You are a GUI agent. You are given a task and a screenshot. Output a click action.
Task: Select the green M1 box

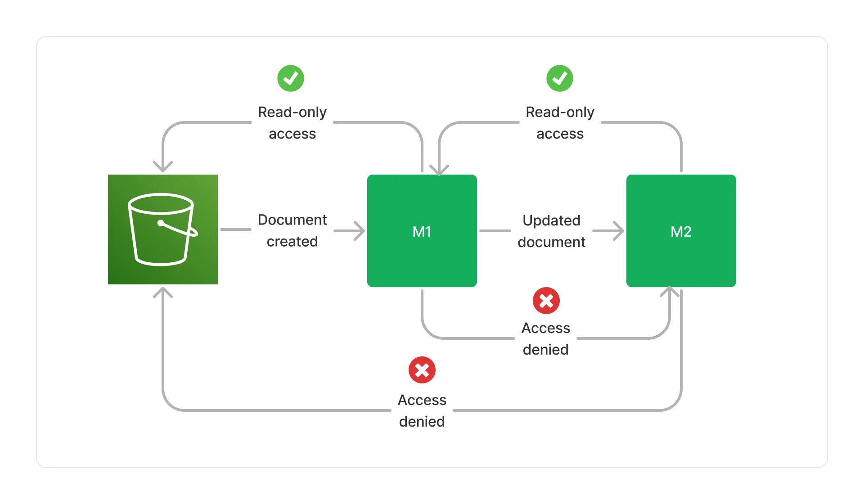pyautogui.click(x=422, y=231)
